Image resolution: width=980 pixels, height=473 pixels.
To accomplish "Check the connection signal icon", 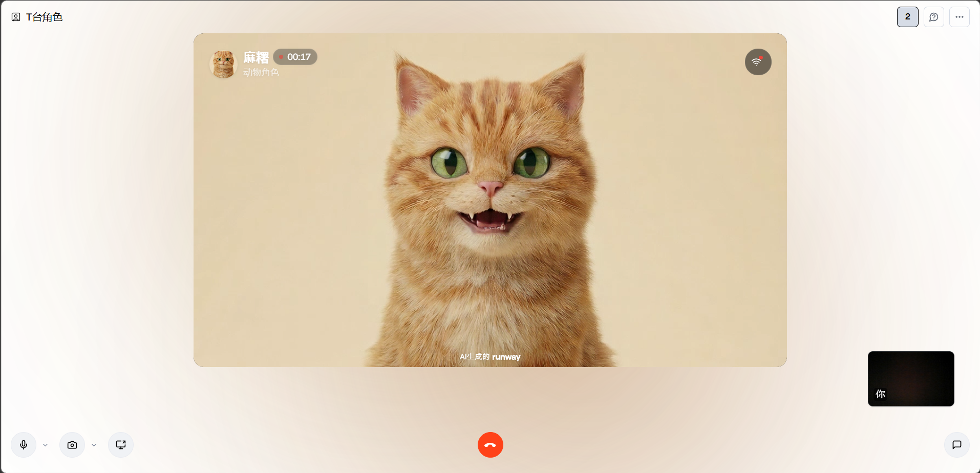I will pos(758,62).
